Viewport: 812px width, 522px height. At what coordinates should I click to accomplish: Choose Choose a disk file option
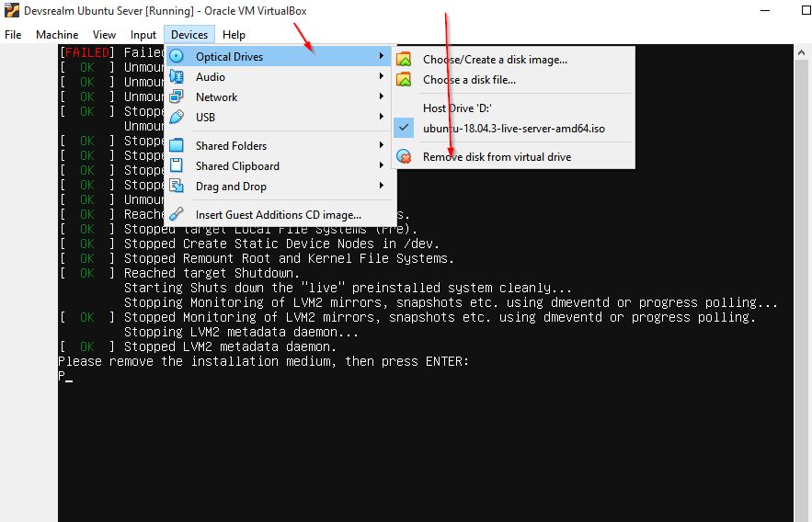[x=513, y=80]
